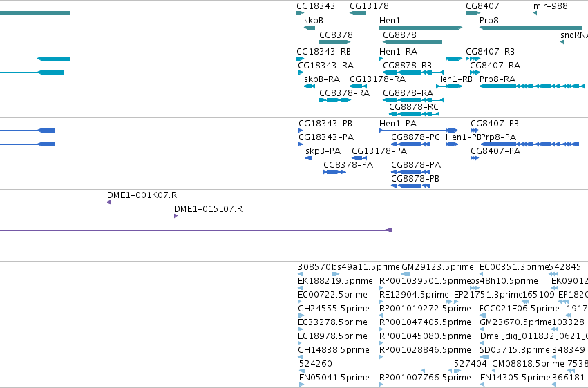Select the DME1-001K07.R feature label
This screenshot has height=388, width=588.
[x=142, y=195]
